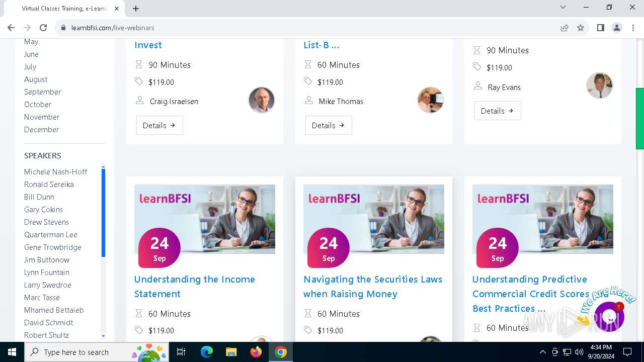Screen dimensions: 644x362
Task: Click the address bar URL
Action: pyautogui.click(x=113, y=28)
